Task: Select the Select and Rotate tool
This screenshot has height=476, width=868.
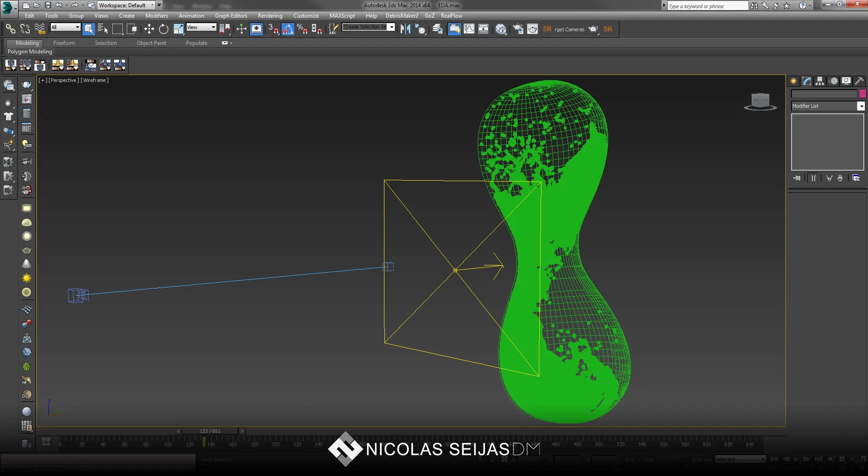Action: coord(163,29)
